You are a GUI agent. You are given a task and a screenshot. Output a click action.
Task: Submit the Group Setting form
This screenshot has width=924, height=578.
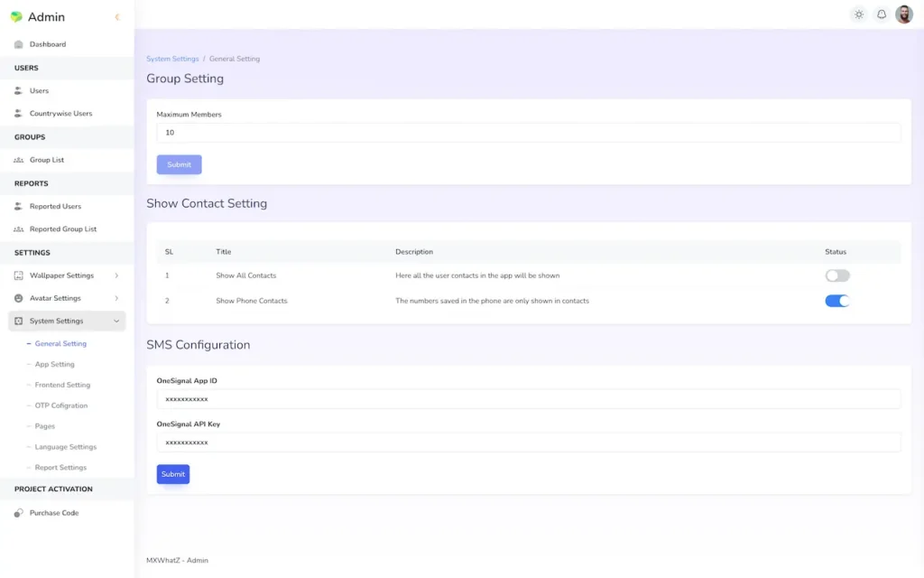180,164
